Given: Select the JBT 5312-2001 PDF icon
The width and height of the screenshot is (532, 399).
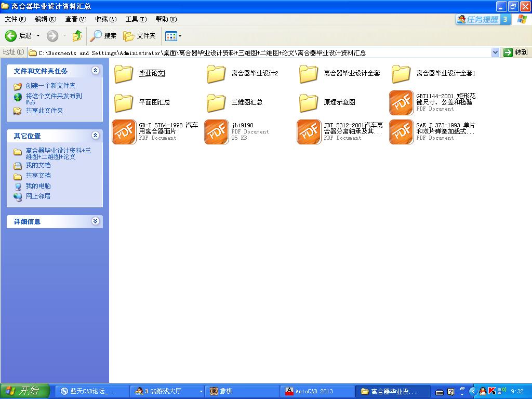Looking at the screenshot, I should pyautogui.click(x=309, y=132).
